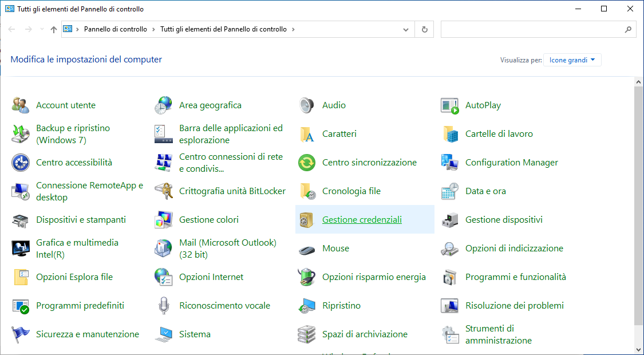644x355 pixels.
Task: Open the Crittografia unità BitLocker icon
Action: [x=164, y=191]
